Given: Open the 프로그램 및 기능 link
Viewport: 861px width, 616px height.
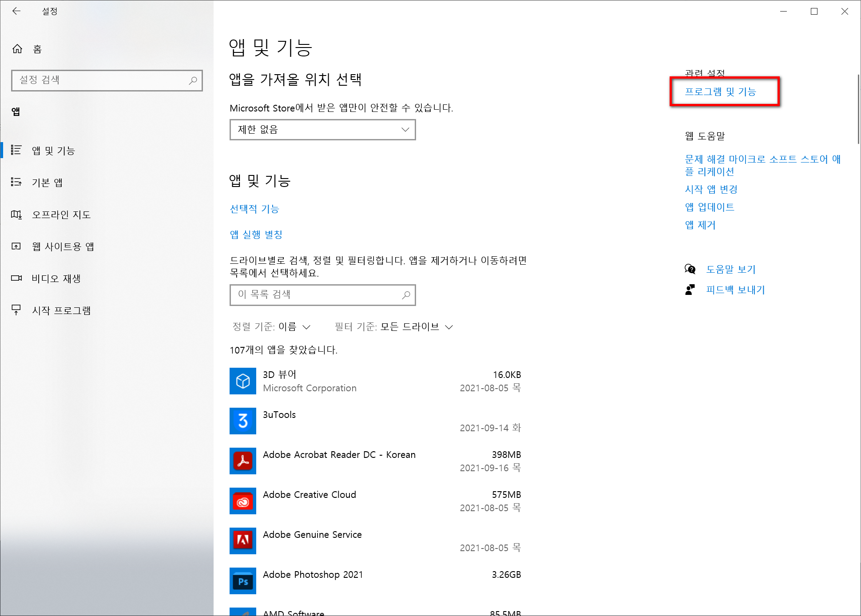Looking at the screenshot, I should point(720,91).
